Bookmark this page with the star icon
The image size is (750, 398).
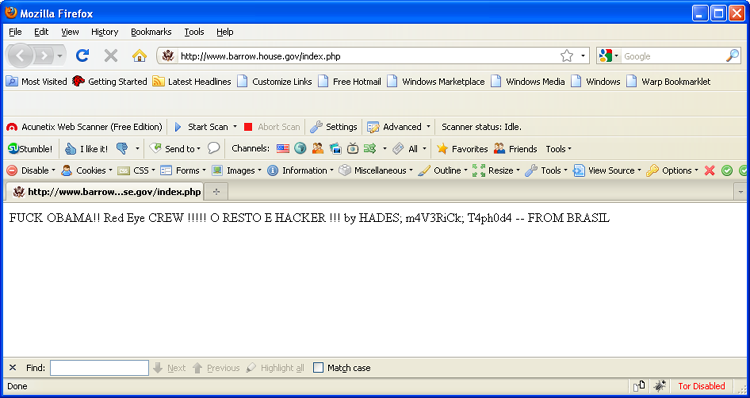(x=567, y=56)
